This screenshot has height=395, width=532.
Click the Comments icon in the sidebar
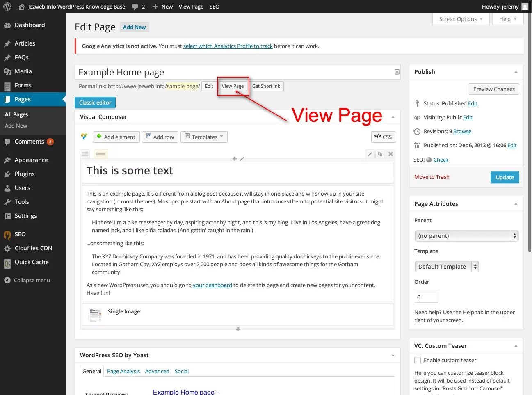[x=7, y=142]
